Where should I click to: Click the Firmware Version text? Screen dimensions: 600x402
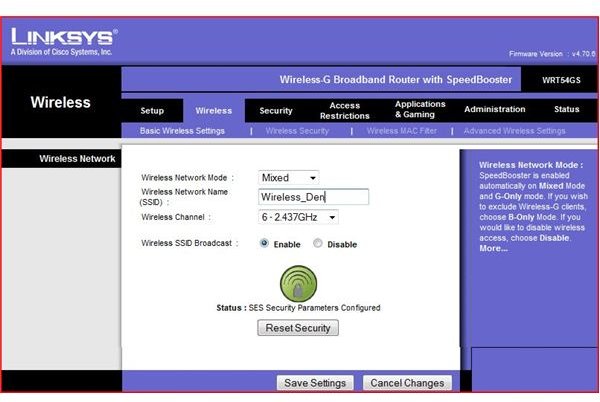click(552, 54)
